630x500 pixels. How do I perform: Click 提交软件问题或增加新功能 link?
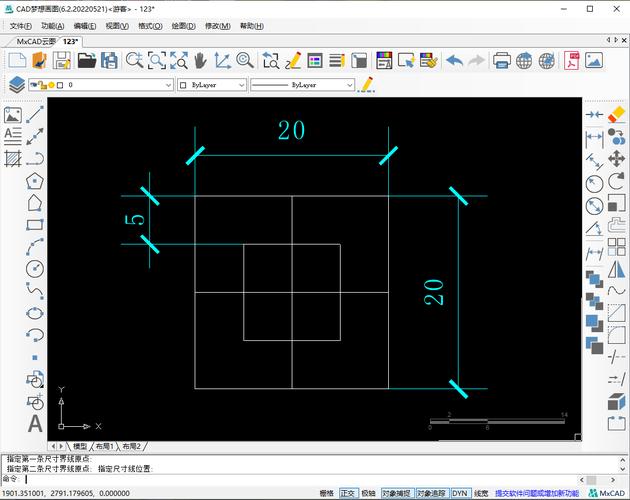coord(537,493)
